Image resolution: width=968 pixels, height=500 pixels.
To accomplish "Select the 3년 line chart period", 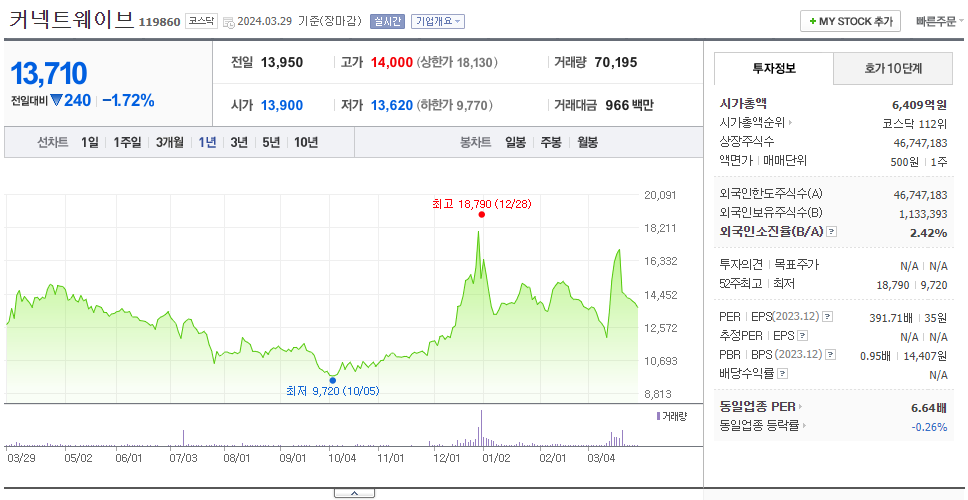I will tap(239, 143).
